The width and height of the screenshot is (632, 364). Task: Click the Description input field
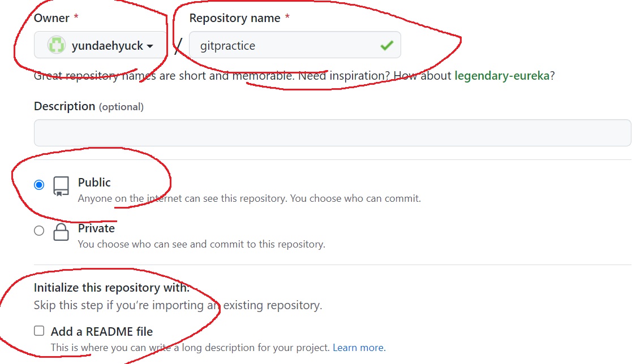click(x=332, y=133)
